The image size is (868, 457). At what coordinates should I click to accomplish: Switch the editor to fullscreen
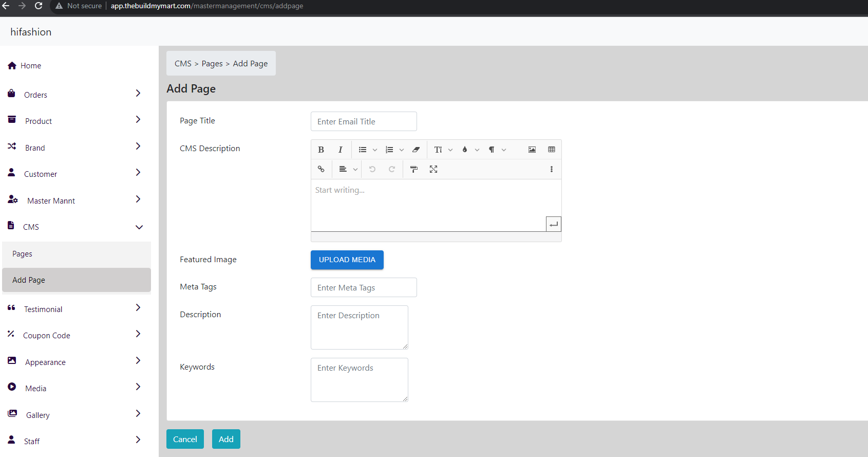click(433, 169)
